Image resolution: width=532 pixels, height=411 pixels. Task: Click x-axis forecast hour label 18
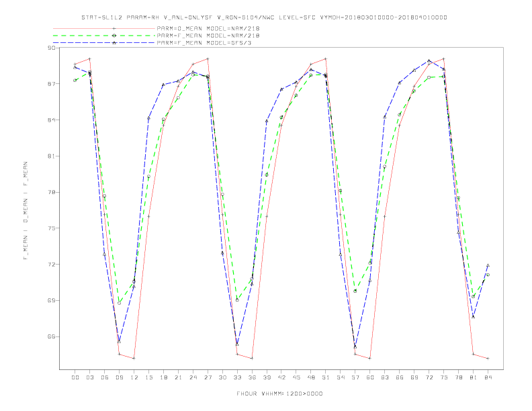pyautogui.click(x=163, y=377)
